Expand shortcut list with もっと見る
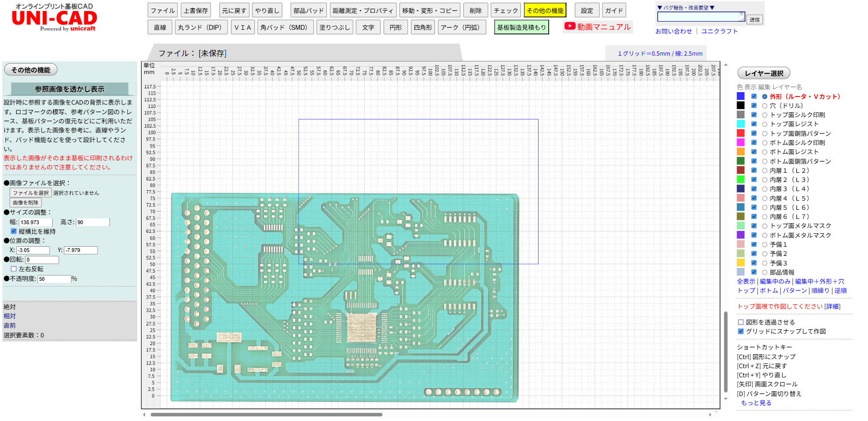This screenshot has width=868, height=421. pos(756,403)
